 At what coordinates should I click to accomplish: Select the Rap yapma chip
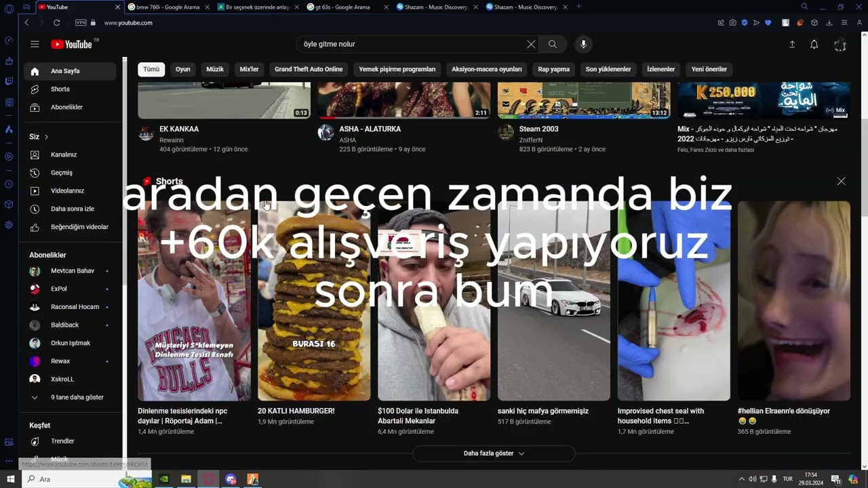pyautogui.click(x=554, y=69)
